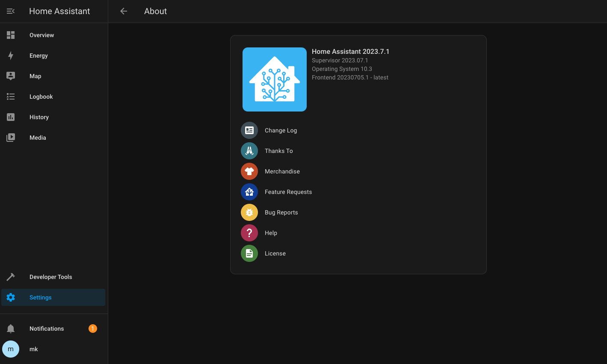The height and width of the screenshot is (364, 607).
Task: Visit the Merchandise link
Action: point(358,171)
